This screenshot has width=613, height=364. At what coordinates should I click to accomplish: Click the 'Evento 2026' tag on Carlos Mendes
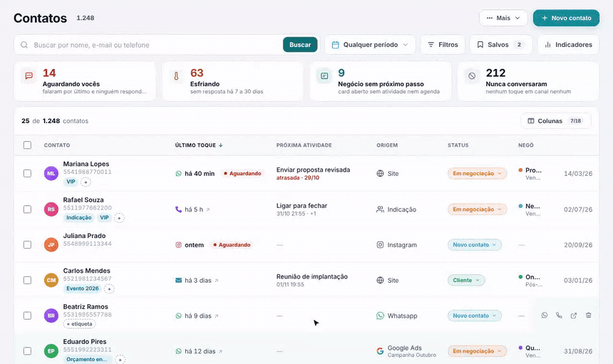[83, 288]
